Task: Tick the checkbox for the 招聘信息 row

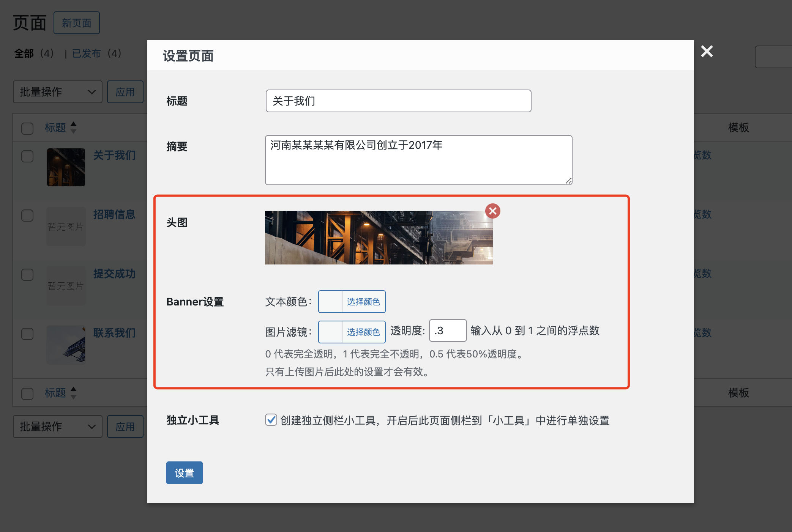Action: tap(27, 216)
